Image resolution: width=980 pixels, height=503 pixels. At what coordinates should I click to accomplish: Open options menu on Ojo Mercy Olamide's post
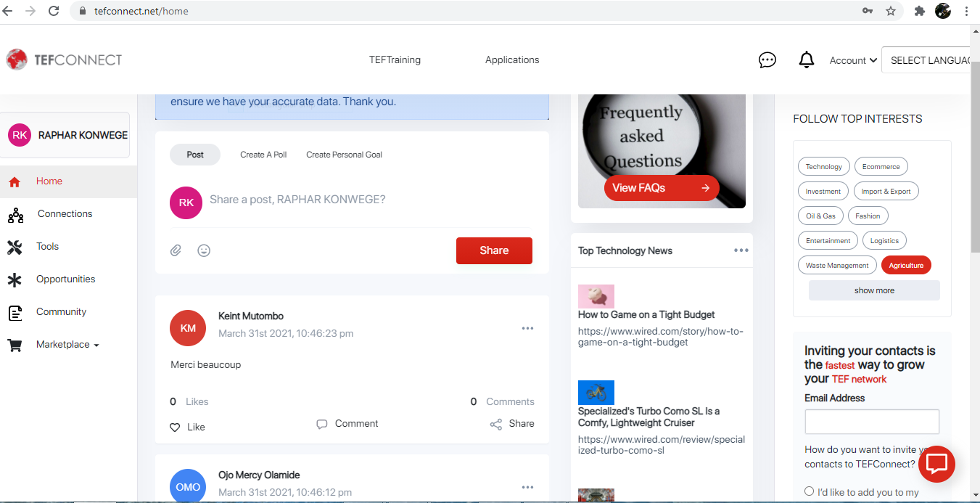[x=527, y=487]
